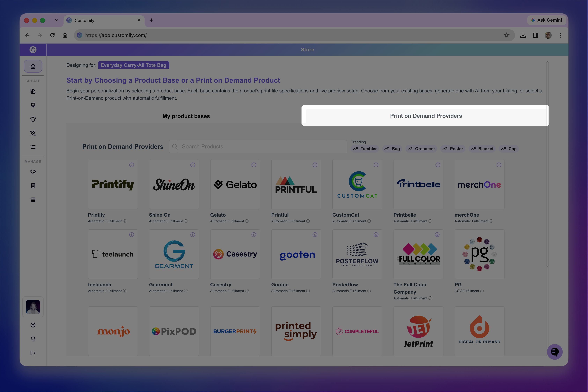Image resolution: width=588 pixels, height=392 pixels.
Task: Select the Blanket trending tag
Action: coord(482,149)
